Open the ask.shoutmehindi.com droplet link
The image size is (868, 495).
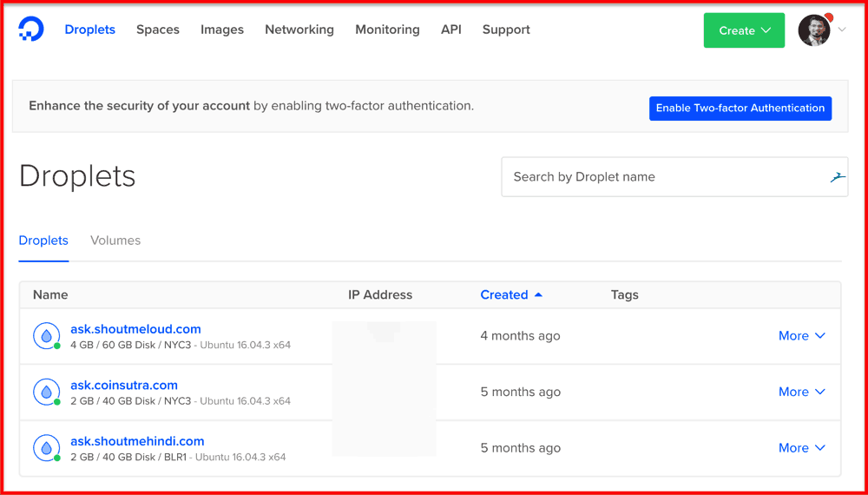click(x=137, y=441)
